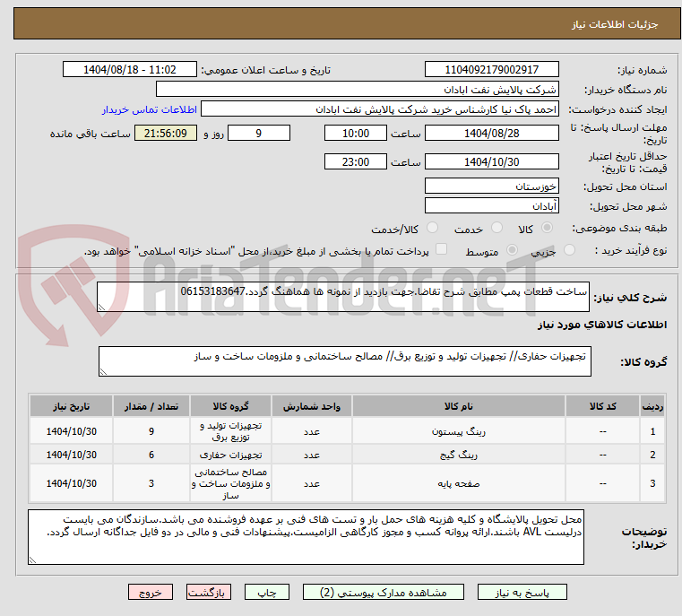682x616 pixels.
Task: Click the چاپ print button
Action: pyautogui.click(x=267, y=592)
